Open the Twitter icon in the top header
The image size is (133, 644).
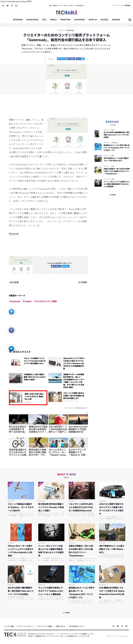[7, 6]
